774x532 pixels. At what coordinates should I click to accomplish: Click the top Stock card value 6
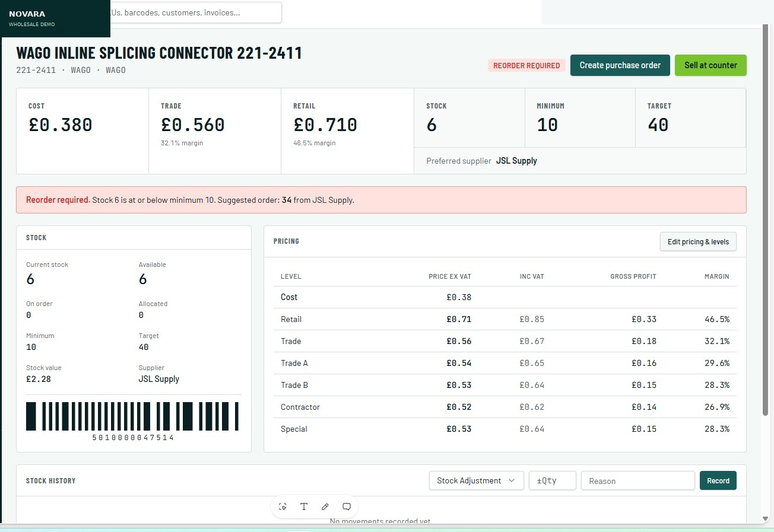(x=432, y=125)
